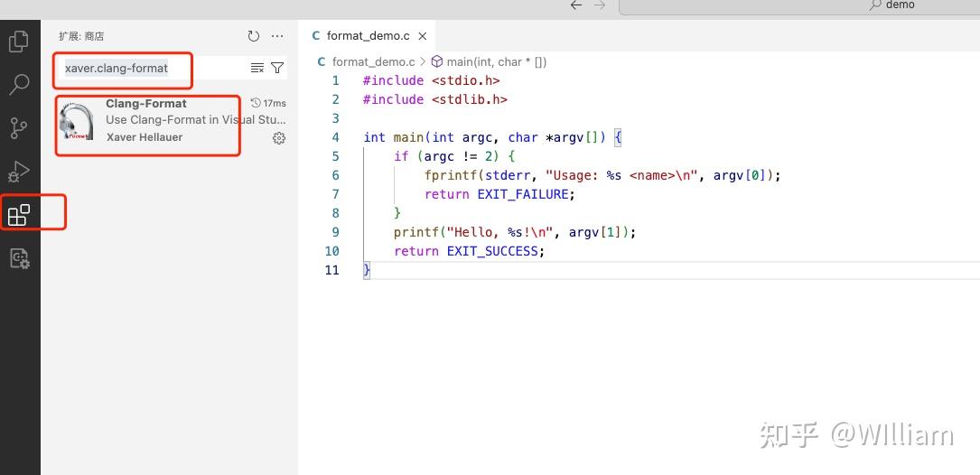980x475 pixels.
Task: Click the return EXIT_FAILURE line
Action: coord(499,194)
